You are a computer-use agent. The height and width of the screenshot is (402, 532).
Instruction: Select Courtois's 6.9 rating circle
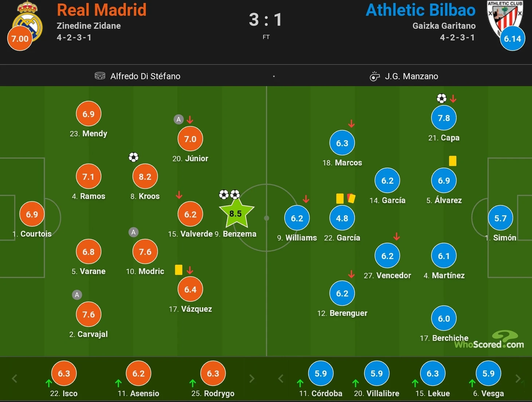point(32,214)
